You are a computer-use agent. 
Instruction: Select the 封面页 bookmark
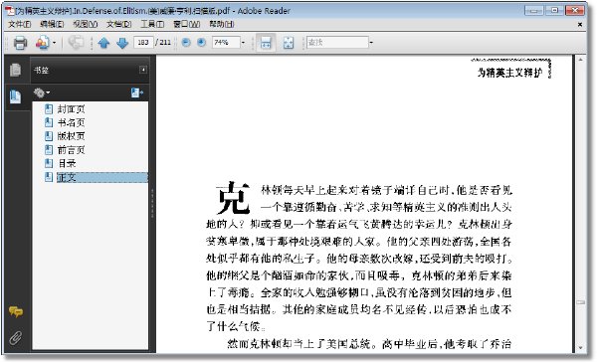coord(72,109)
